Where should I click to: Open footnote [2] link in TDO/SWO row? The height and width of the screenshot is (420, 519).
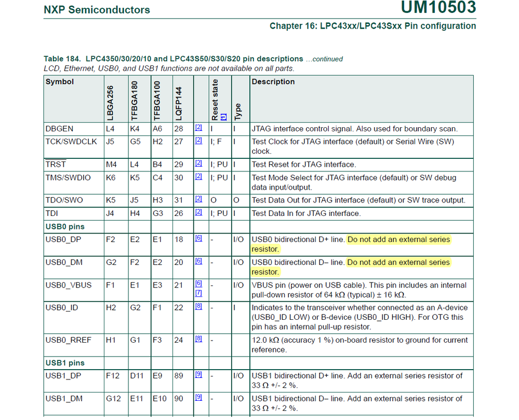(198, 199)
